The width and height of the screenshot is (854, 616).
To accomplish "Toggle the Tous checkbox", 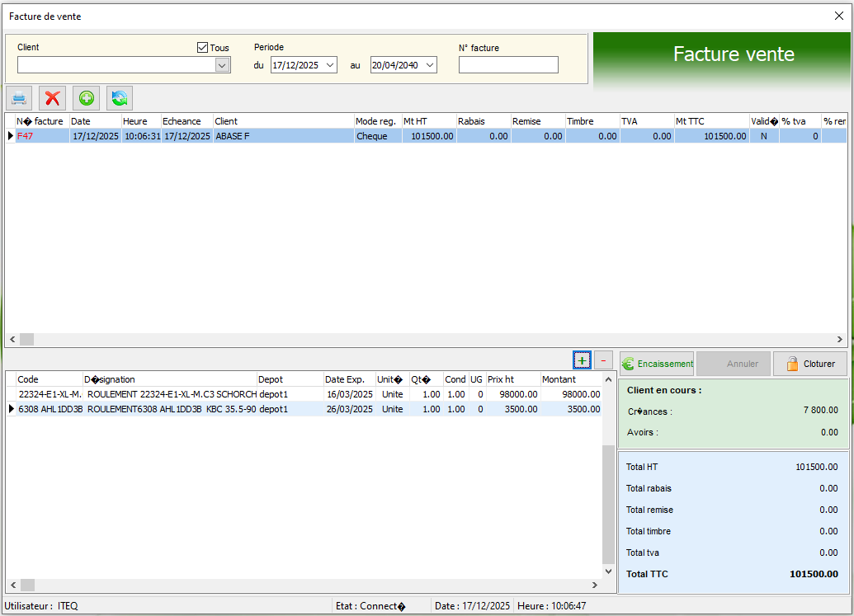I will [203, 48].
